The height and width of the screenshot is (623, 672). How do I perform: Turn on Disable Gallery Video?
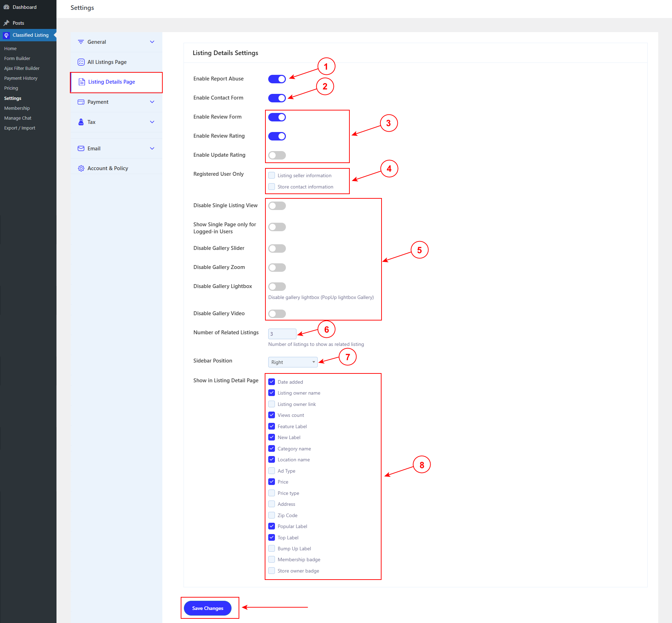(x=277, y=314)
